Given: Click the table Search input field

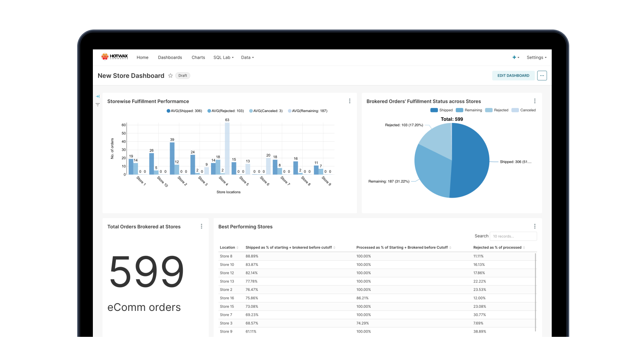Looking at the screenshot, I should (513, 236).
